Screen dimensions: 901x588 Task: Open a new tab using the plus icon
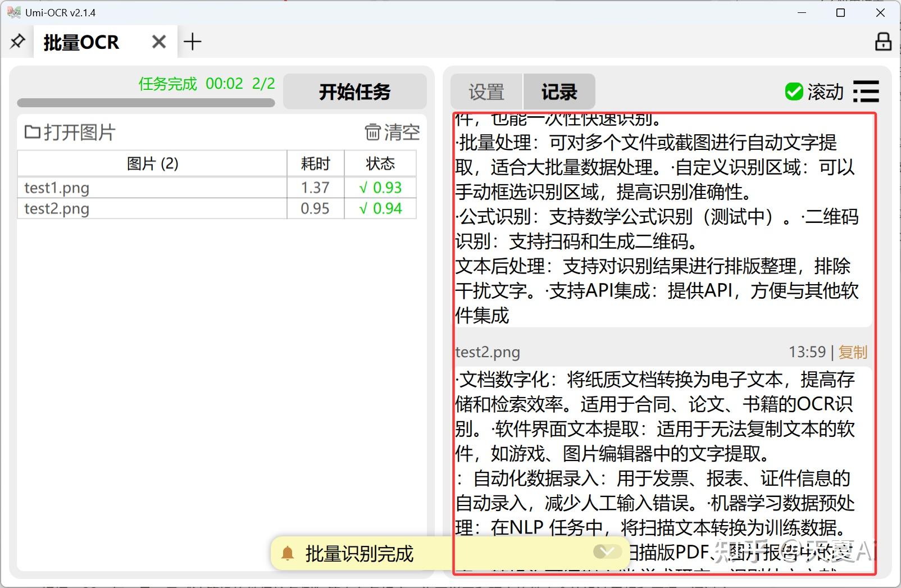tap(193, 41)
